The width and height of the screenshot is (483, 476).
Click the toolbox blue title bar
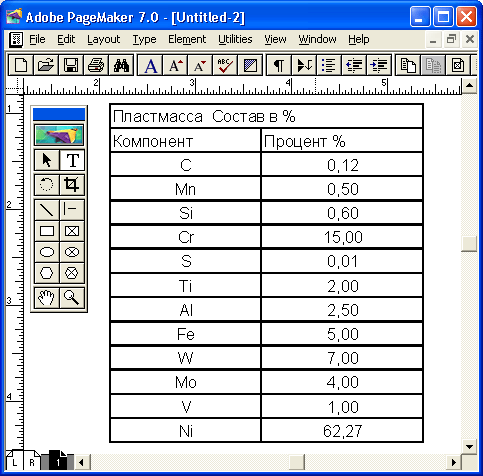[59, 114]
